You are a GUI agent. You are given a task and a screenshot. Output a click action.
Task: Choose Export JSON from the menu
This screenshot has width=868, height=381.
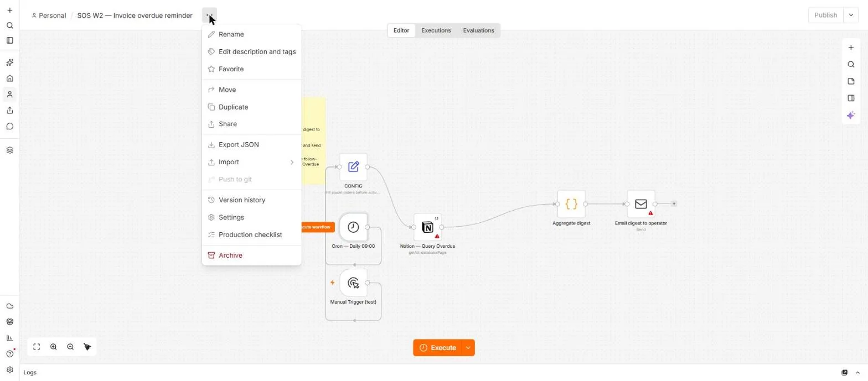(x=251, y=145)
